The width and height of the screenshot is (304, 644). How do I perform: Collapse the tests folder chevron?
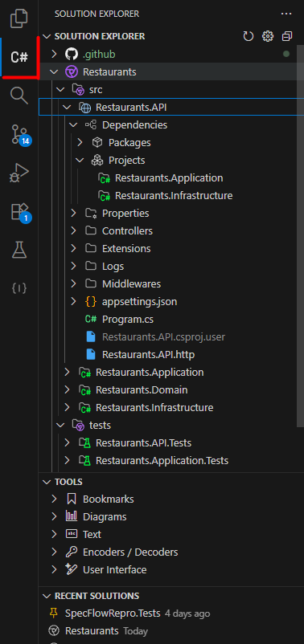tap(60, 425)
